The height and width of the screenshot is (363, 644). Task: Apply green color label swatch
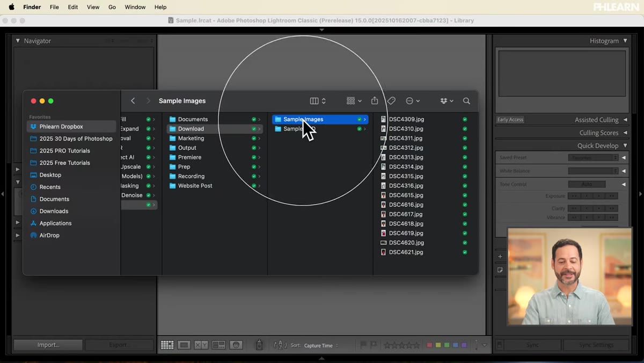(447, 345)
